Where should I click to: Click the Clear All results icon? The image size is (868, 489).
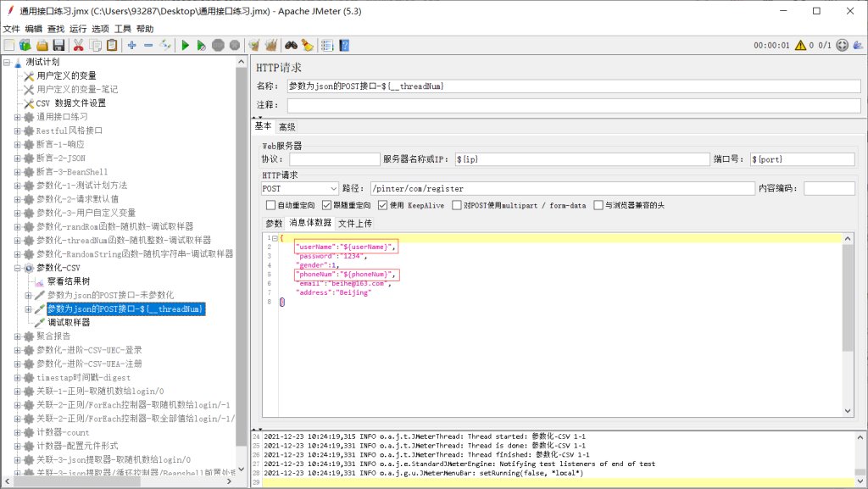[x=270, y=46]
